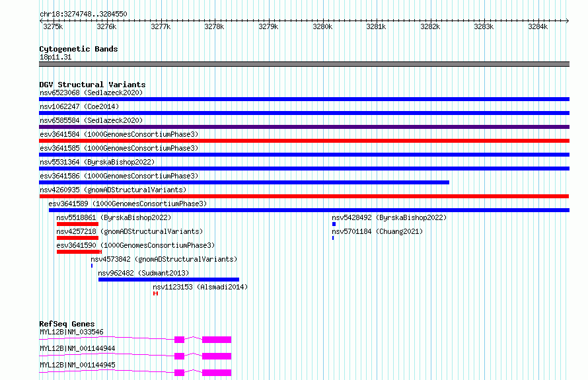
Task: Click the 3275k ruler position
Action: 53,26
